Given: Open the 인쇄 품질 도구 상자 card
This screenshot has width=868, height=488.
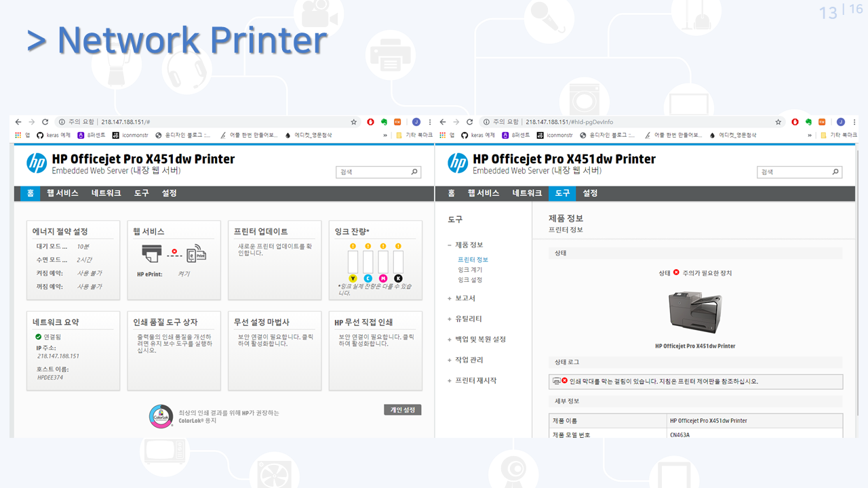Looking at the screenshot, I should pyautogui.click(x=174, y=350).
